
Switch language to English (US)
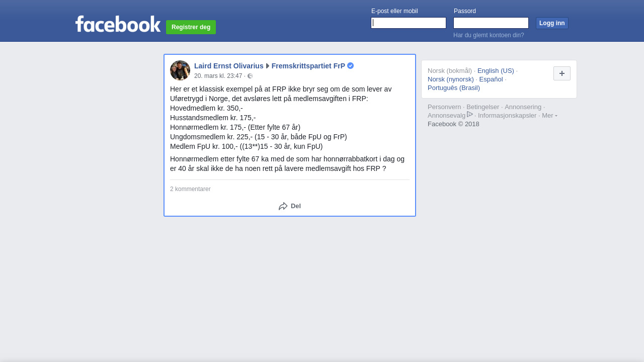pyautogui.click(x=496, y=71)
